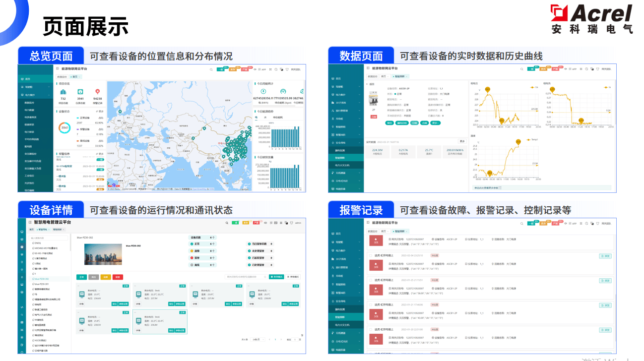Tick the checkbox of the 2023-01-25 alarm record
644x361 pixels.
(370, 280)
